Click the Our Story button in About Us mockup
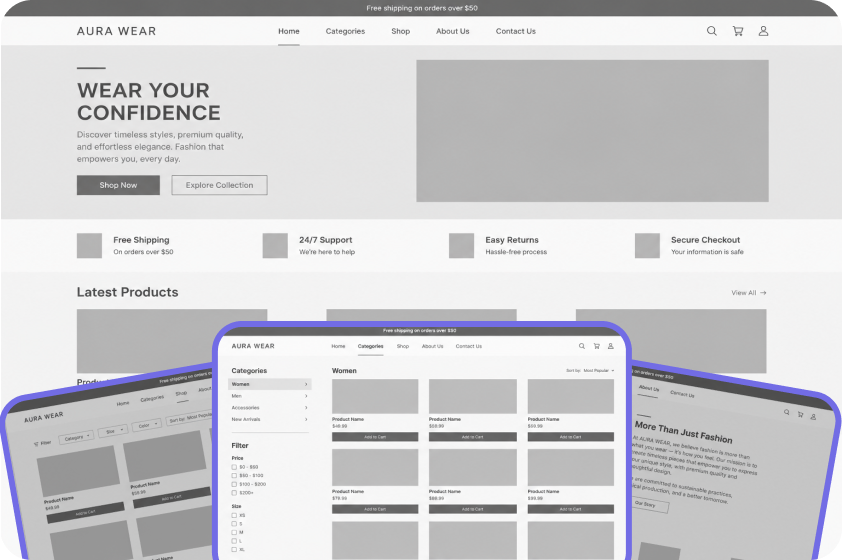 [x=649, y=505]
